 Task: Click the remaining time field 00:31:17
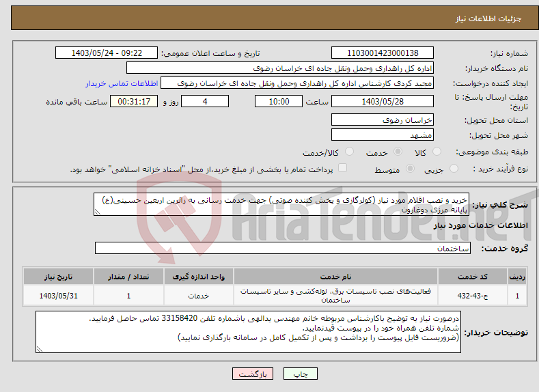134,101
